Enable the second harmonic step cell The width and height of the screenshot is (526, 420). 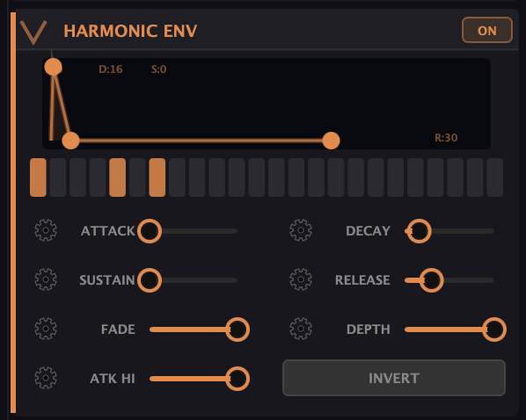(x=58, y=177)
